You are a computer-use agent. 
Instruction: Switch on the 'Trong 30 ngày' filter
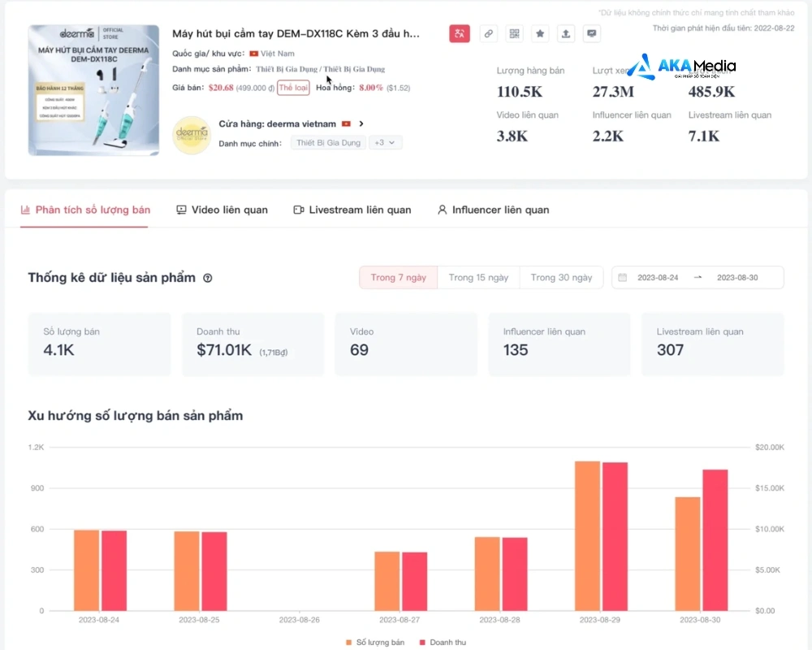561,277
